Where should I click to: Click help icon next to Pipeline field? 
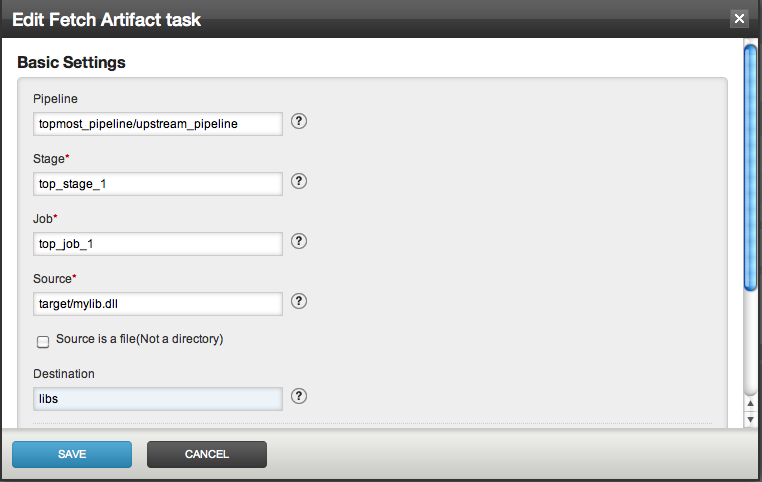coord(298,121)
